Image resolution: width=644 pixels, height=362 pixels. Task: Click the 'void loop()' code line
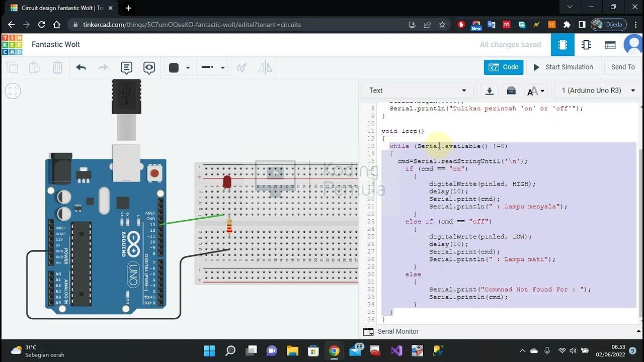click(x=403, y=131)
